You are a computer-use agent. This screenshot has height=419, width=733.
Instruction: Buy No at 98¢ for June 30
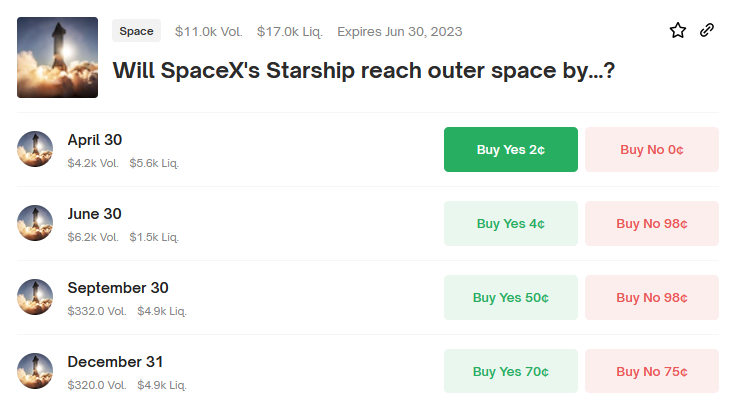(652, 224)
